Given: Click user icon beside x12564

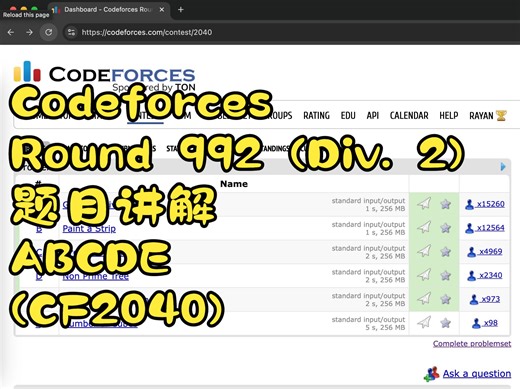Looking at the screenshot, I should (469, 228).
